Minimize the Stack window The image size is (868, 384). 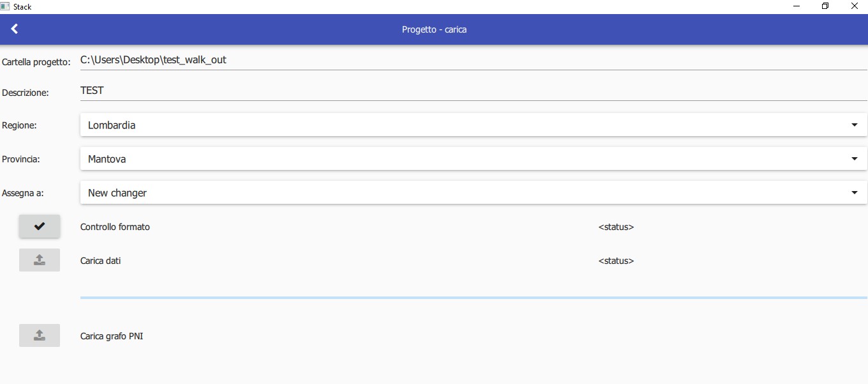pyautogui.click(x=797, y=6)
